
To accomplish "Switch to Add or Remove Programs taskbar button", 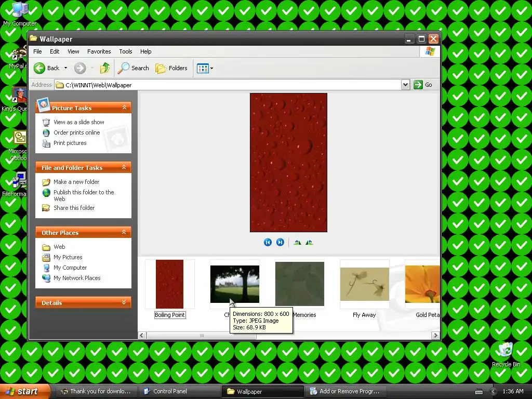I will (345, 391).
